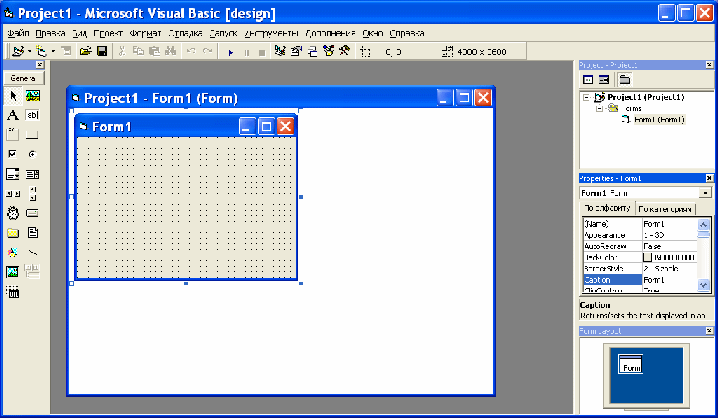Select the CheckBox control tool
The height and width of the screenshot is (419, 719).
click(13, 154)
